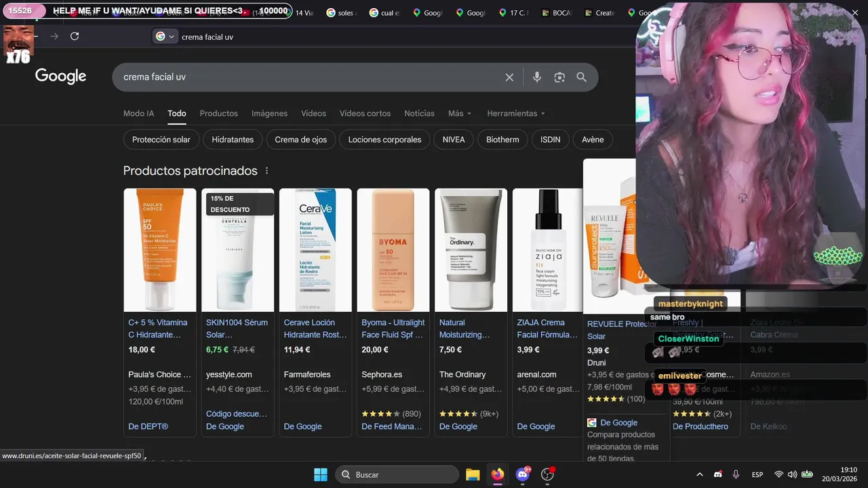Image resolution: width=868 pixels, height=488 pixels.
Task: Select the Todo results tab
Action: click(177, 113)
